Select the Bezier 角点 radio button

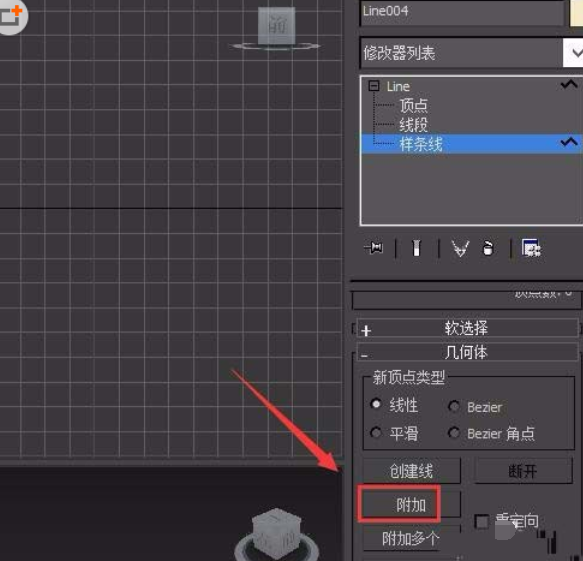(454, 432)
